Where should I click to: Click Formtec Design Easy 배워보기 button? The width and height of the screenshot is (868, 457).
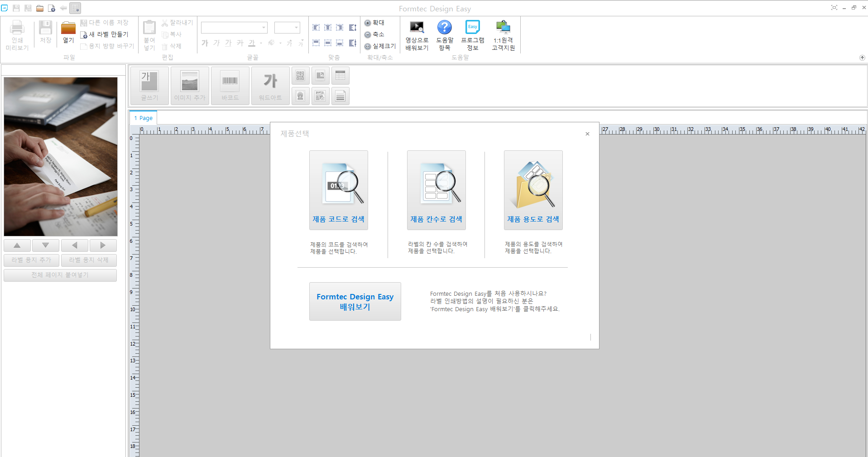click(x=355, y=301)
